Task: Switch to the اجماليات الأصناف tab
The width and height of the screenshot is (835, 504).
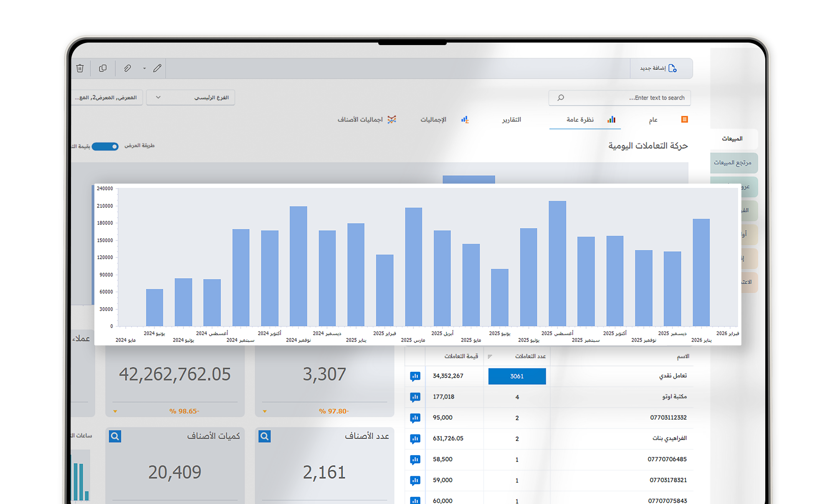Action: (360, 120)
